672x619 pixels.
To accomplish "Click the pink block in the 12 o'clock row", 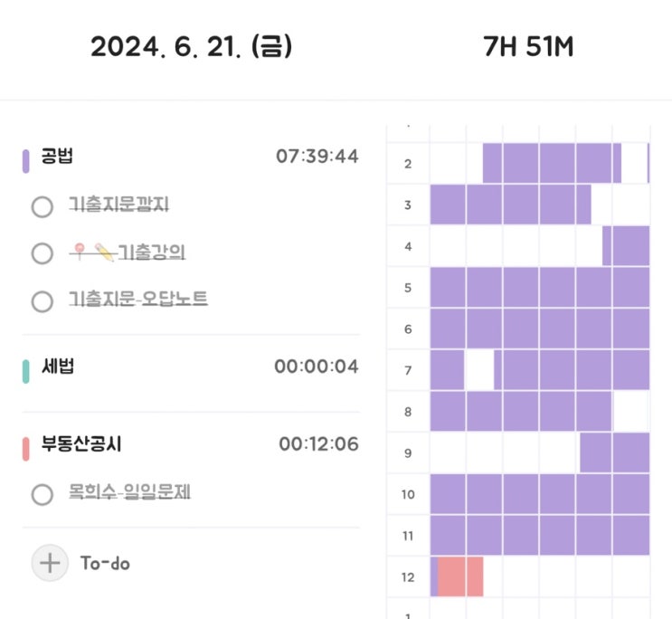I will click(x=460, y=576).
